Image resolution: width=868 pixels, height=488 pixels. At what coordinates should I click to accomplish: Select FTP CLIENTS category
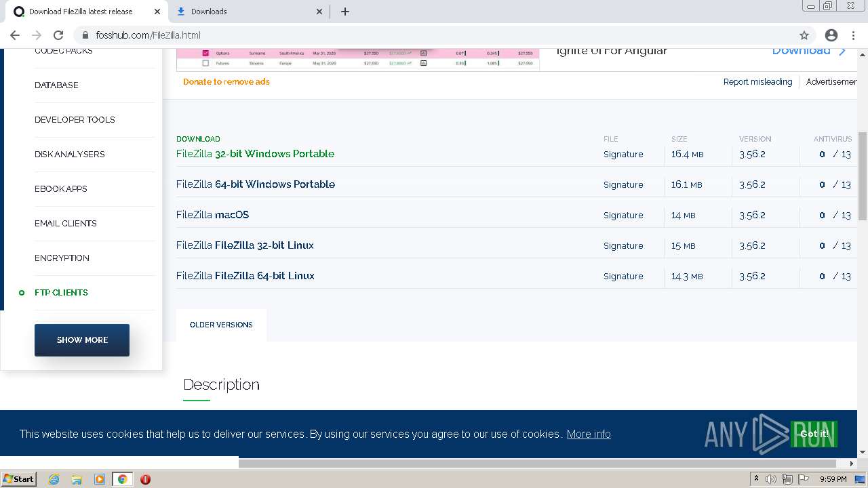[x=61, y=293]
